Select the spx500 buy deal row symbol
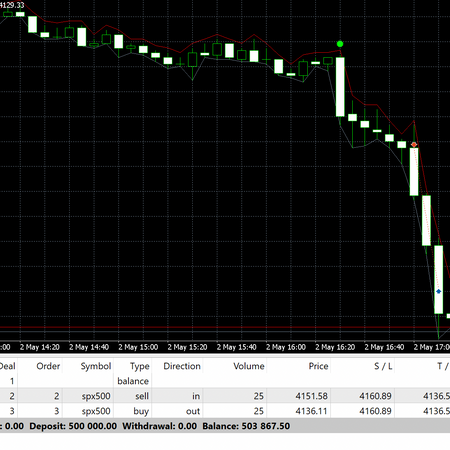The height and width of the screenshot is (450, 450). click(96, 411)
